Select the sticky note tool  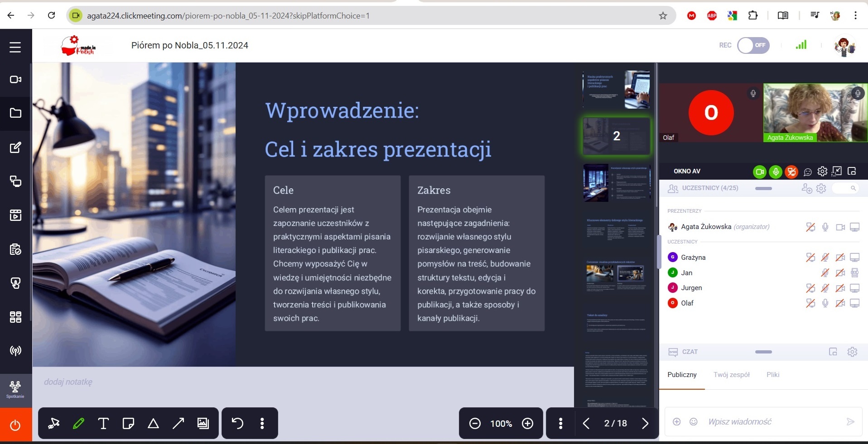(x=128, y=424)
